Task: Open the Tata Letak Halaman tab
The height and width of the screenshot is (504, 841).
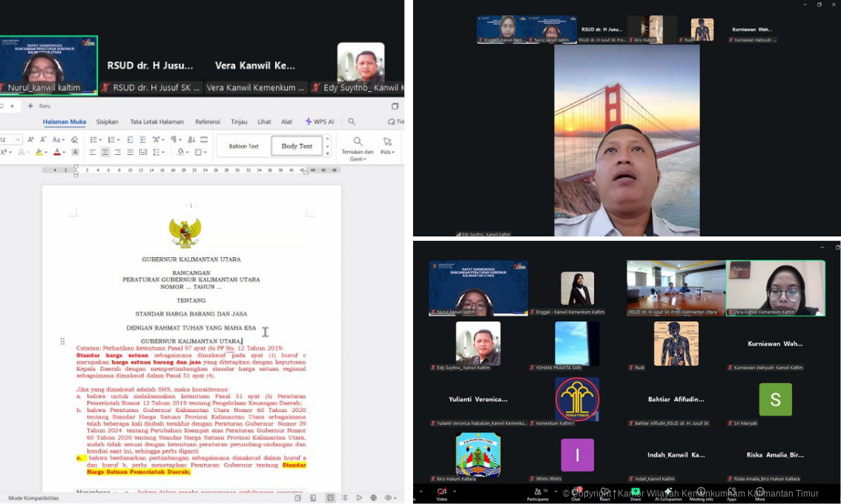Action: click(156, 122)
